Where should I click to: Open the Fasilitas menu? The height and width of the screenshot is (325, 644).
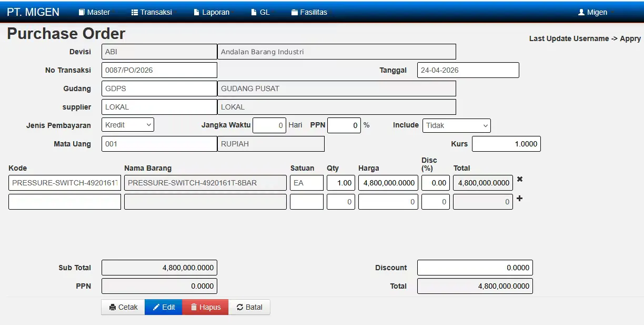[x=309, y=12]
